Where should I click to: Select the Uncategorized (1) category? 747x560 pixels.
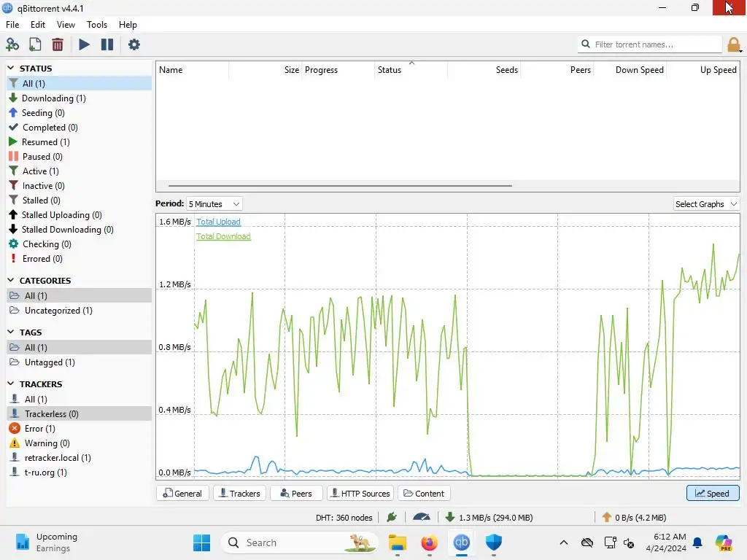coord(79,311)
